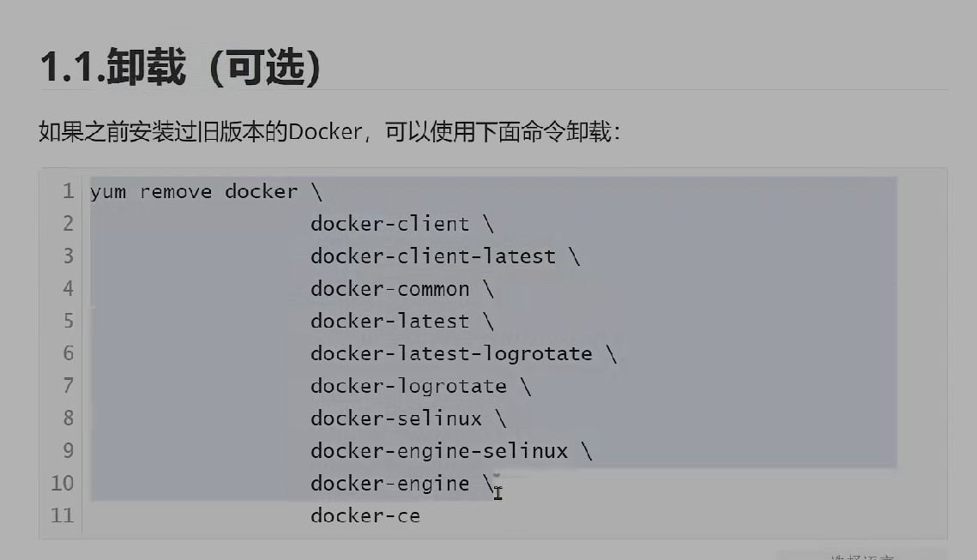Click the heading 1.1.卸载 (可选)
Screen dimensions: 977x560
point(180,69)
